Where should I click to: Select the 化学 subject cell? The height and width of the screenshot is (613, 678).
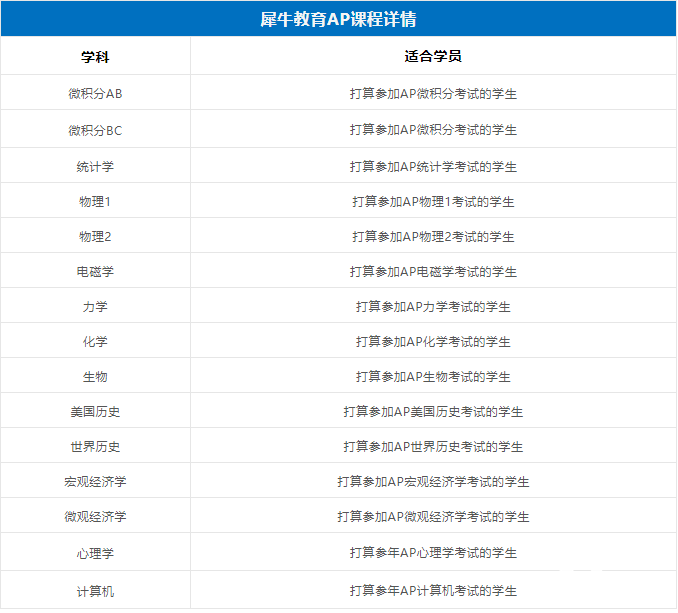point(95,342)
